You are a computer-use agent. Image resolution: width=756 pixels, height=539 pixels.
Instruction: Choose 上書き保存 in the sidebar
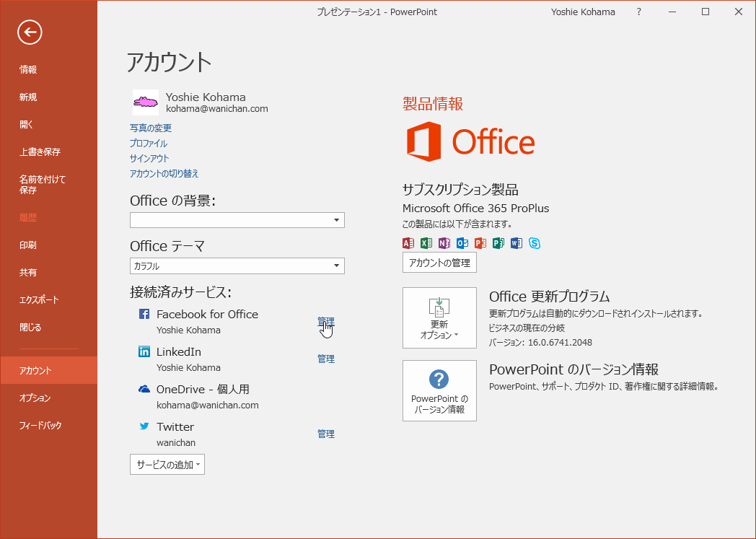tap(40, 152)
